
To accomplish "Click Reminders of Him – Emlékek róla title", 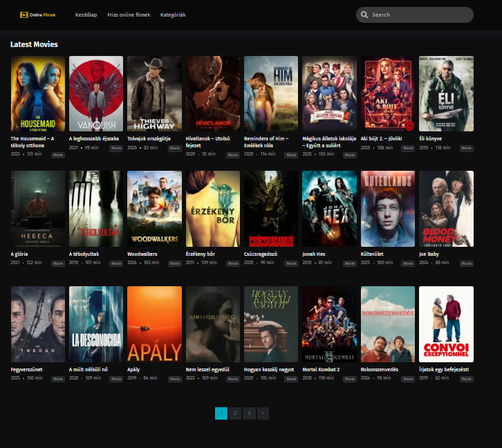I will (x=266, y=142).
